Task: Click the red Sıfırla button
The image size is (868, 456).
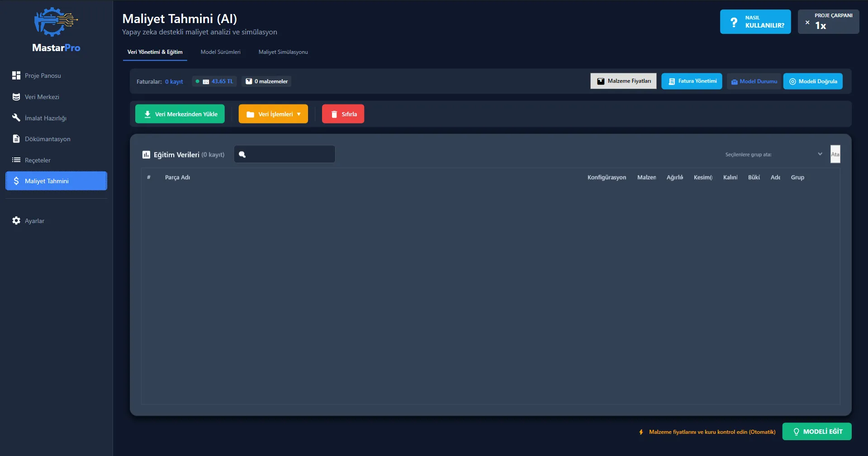Action: coord(343,114)
